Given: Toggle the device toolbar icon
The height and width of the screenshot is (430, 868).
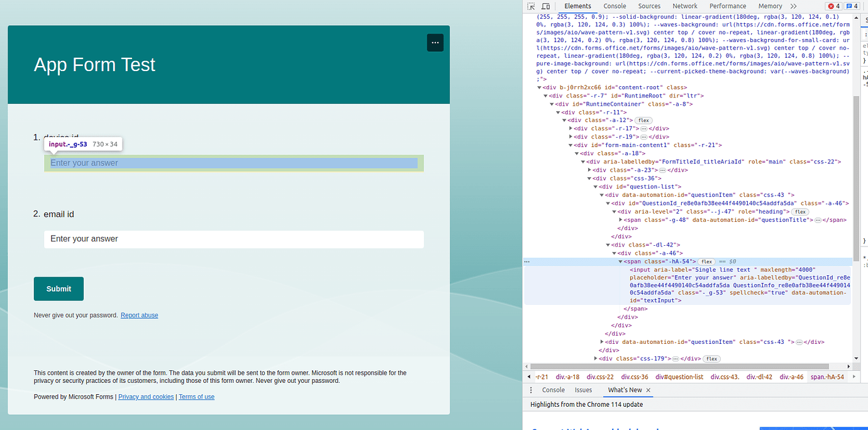Looking at the screenshot, I should [545, 6].
